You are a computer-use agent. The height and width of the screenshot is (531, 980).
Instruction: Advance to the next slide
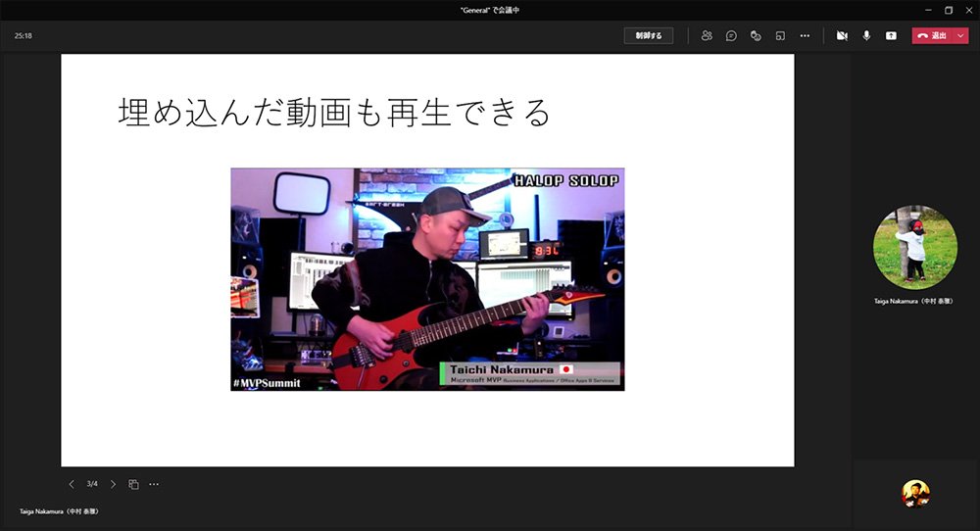click(113, 484)
